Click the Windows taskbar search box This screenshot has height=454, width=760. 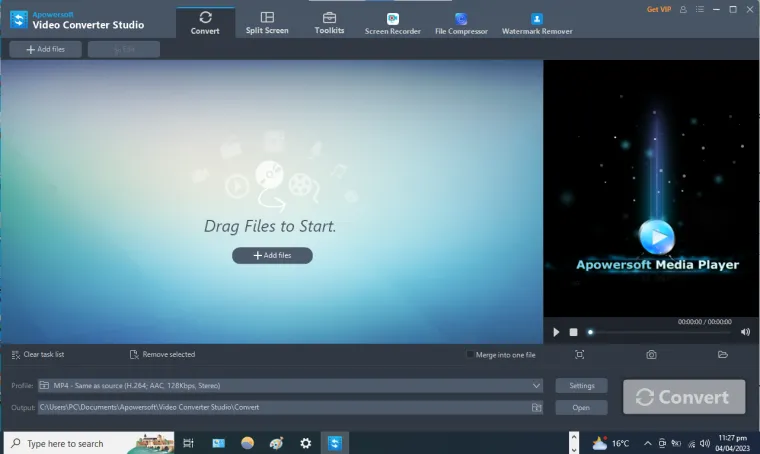pyautogui.click(x=89, y=443)
